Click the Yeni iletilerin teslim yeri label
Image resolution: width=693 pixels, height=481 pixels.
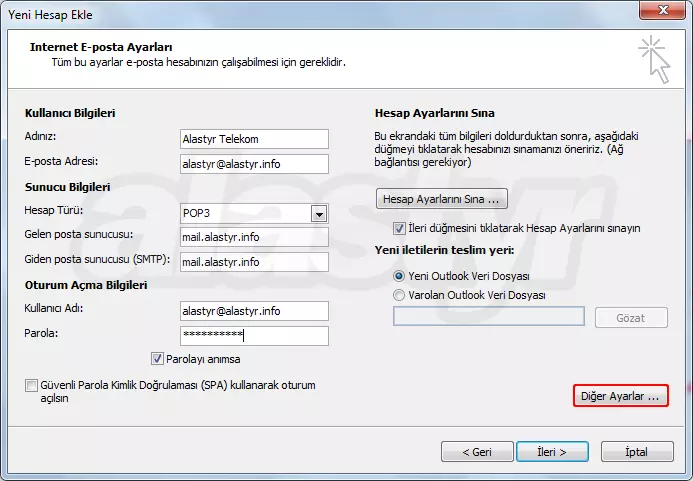click(444, 250)
